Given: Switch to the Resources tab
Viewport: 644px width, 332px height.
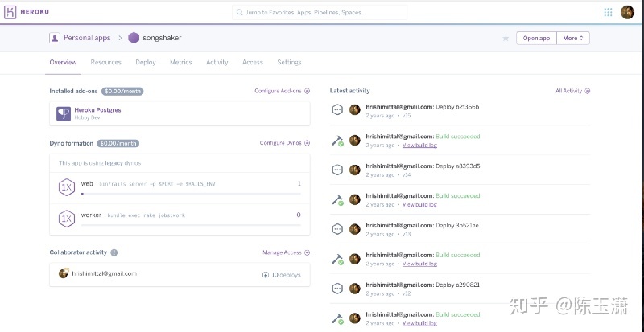Looking at the screenshot, I should (106, 62).
